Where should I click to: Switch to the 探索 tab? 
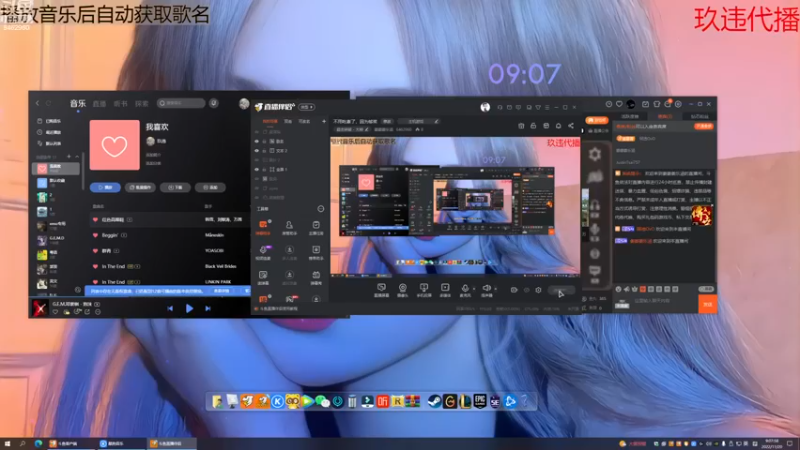pyautogui.click(x=141, y=104)
